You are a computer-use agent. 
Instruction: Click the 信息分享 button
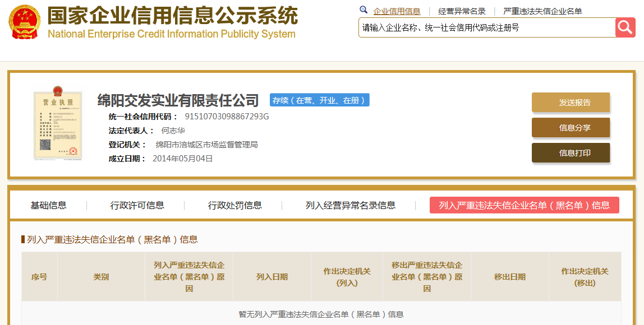click(x=571, y=128)
